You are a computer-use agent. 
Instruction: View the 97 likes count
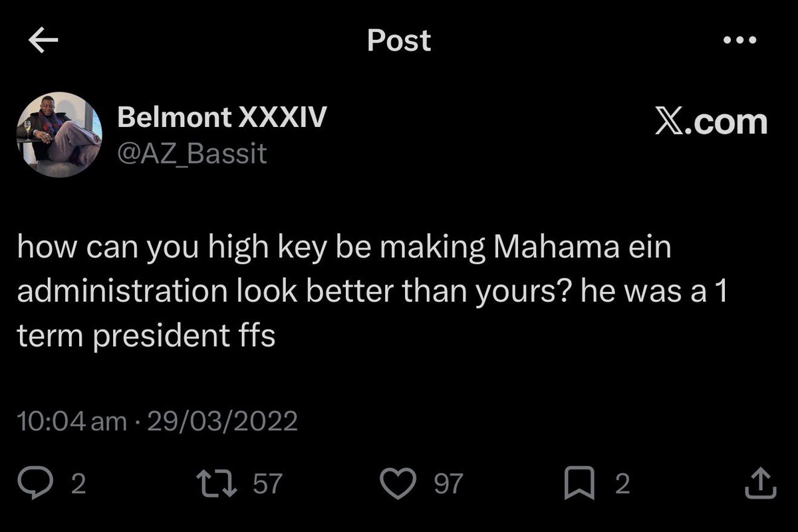pyautogui.click(x=447, y=484)
